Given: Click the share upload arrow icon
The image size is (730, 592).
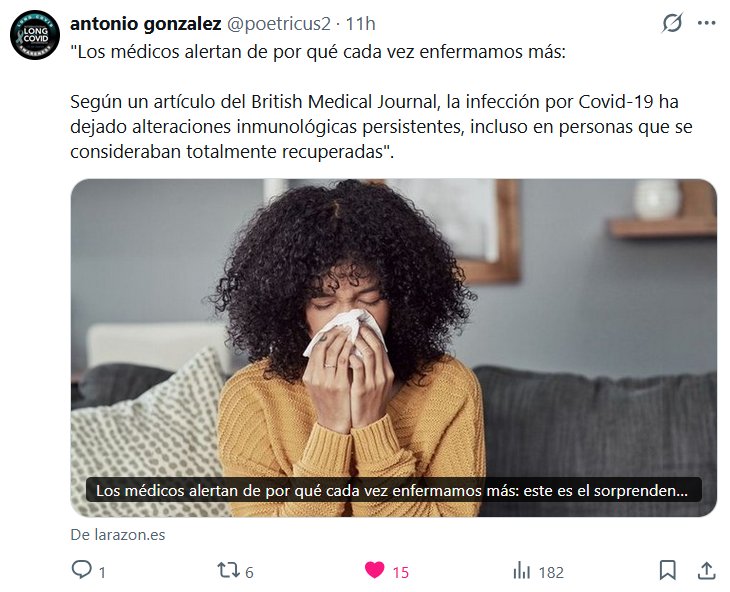Looking at the screenshot, I should [706, 570].
